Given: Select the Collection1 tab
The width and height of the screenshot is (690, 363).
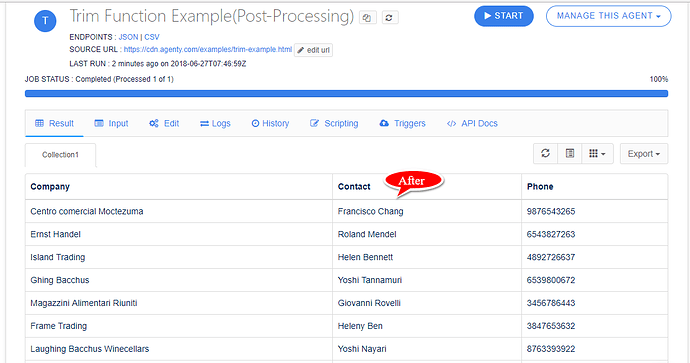Looking at the screenshot, I should 60,155.
